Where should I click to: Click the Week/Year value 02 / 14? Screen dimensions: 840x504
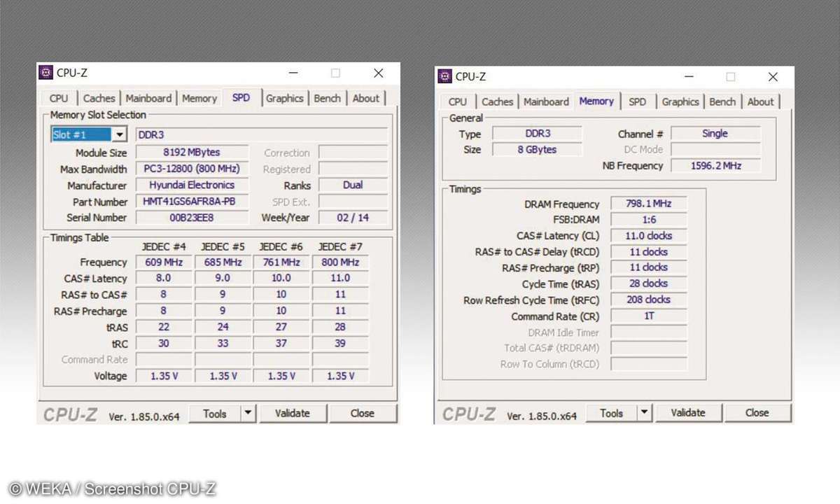(x=353, y=218)
